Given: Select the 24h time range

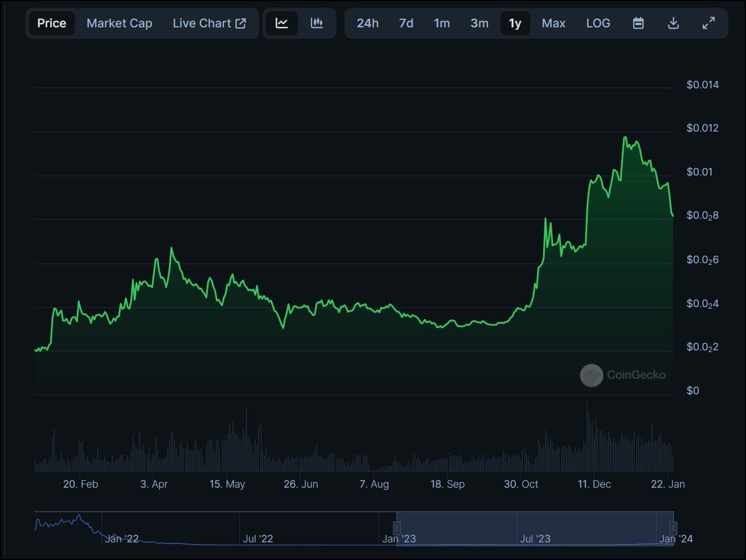Looking at the screenshot, I should tap(367, 23).
